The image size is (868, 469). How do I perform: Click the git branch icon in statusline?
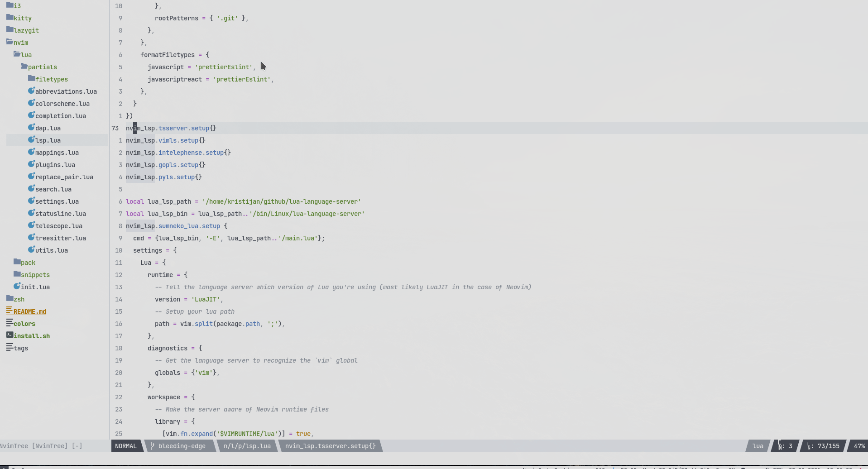(153, 446)
